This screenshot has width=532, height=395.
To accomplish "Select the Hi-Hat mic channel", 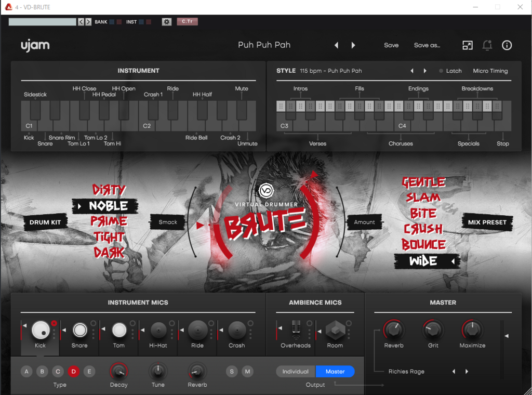I will pos(158,330).
